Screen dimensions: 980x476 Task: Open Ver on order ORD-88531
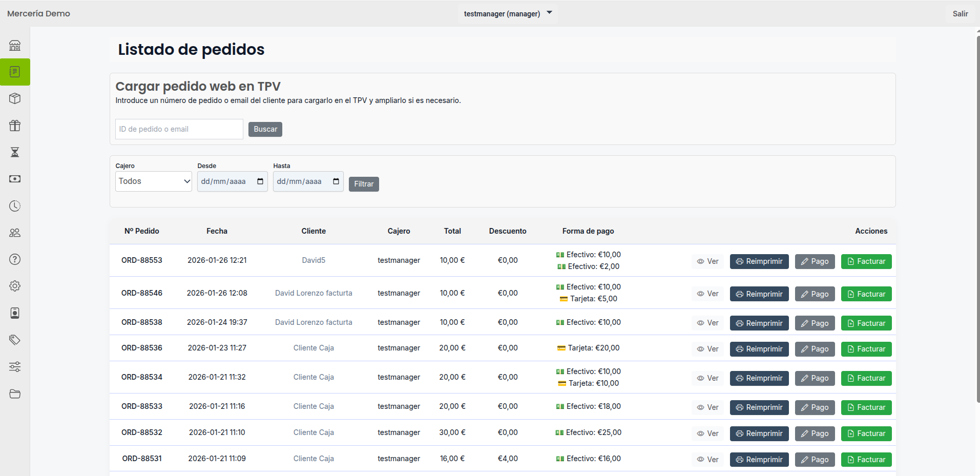point(707,459)
